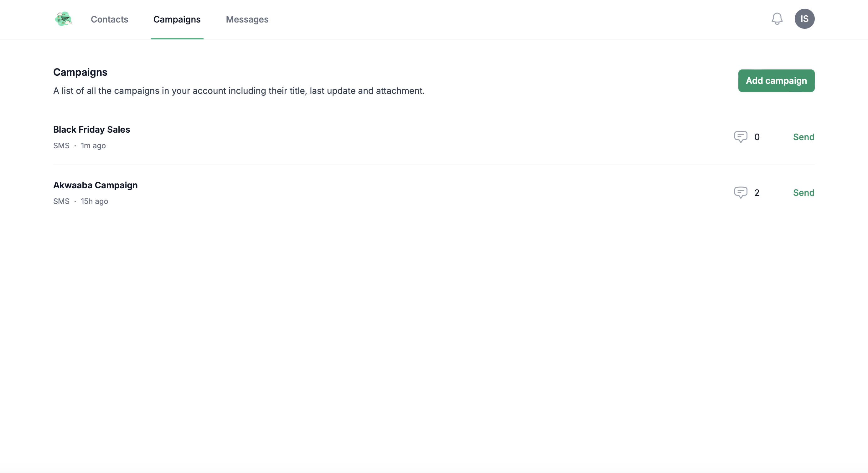Click the message count icon for Black Friday Sales
Image resolution: width=868 pixels, height=473 pixels.
[740, 137]
